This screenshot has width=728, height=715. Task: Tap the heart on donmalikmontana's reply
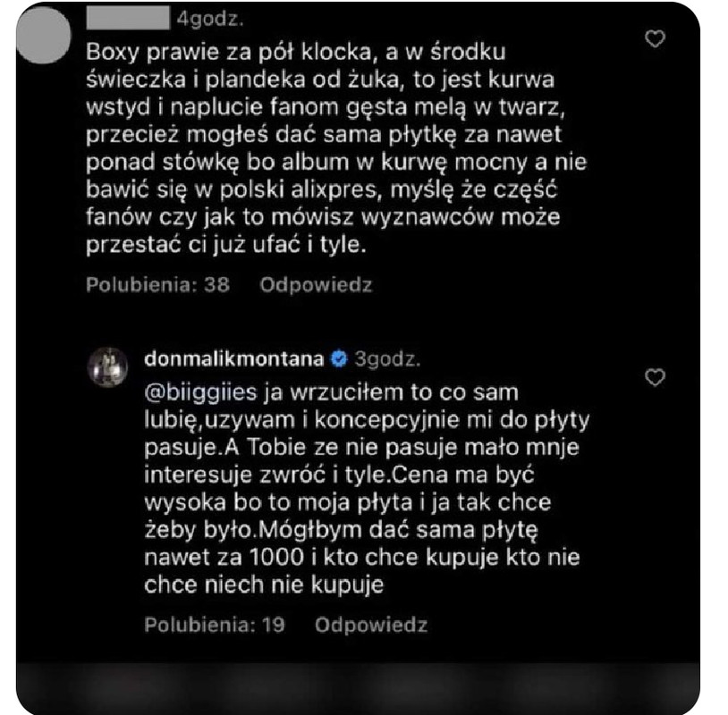pyautogui.click(x=655, y=377)
